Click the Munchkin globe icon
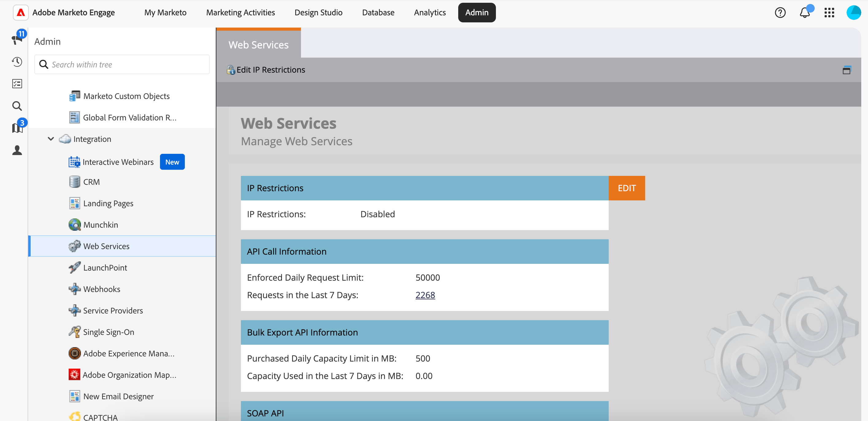The image size is (868, 421). (74, 225)
